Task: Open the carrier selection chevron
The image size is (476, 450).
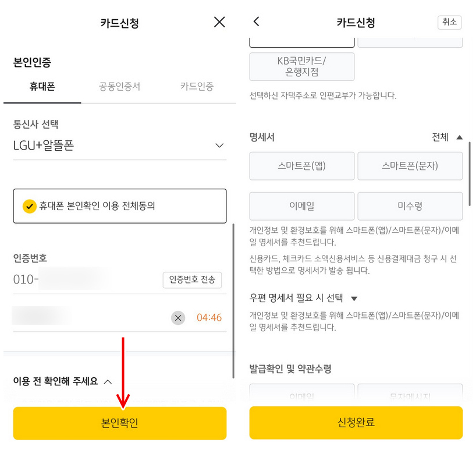Action: point(220,146)
